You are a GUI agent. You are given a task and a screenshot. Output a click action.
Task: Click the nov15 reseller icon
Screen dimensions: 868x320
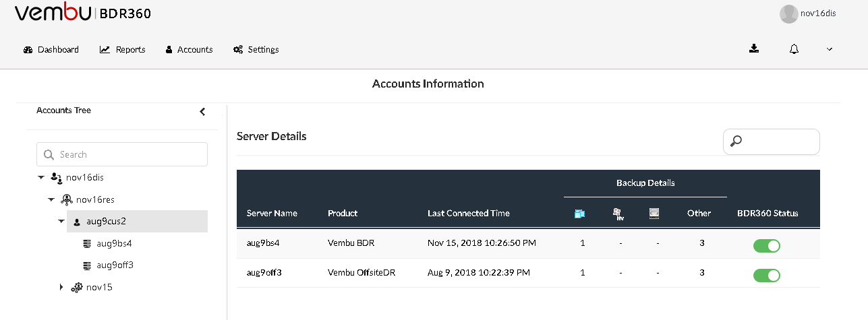77,287
